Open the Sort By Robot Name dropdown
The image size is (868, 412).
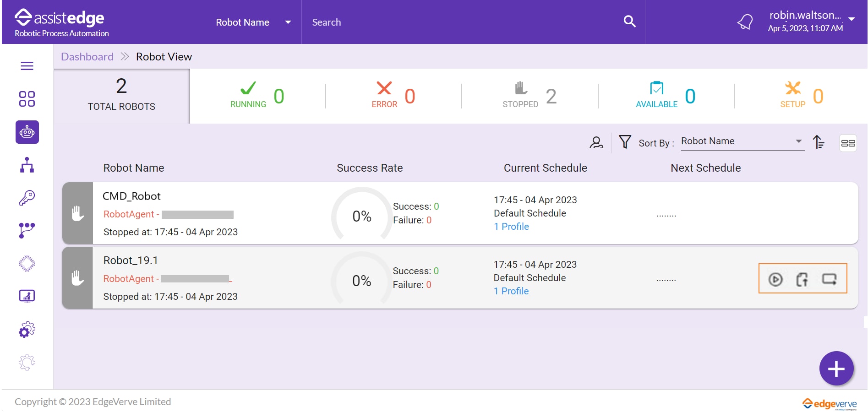[742, 141]
